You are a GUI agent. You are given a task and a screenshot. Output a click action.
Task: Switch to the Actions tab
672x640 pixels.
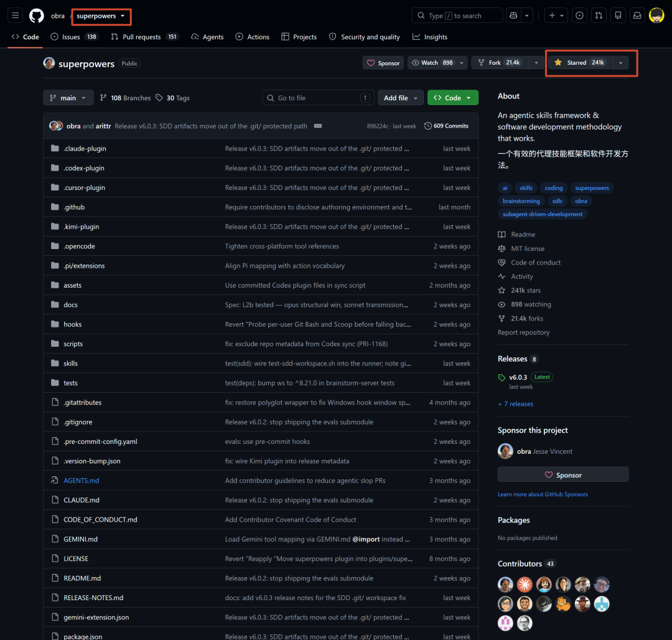coord(253,37)
